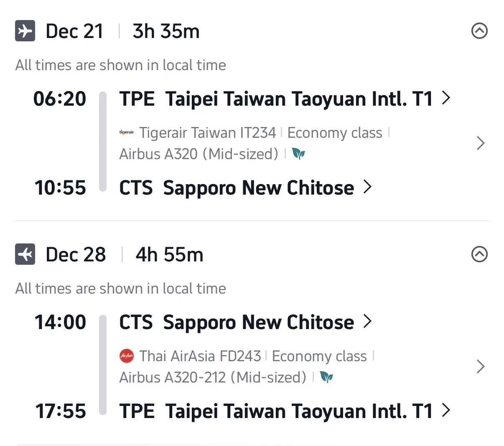Open TPE Taoyuan arrival airport info

coord(285,411)
